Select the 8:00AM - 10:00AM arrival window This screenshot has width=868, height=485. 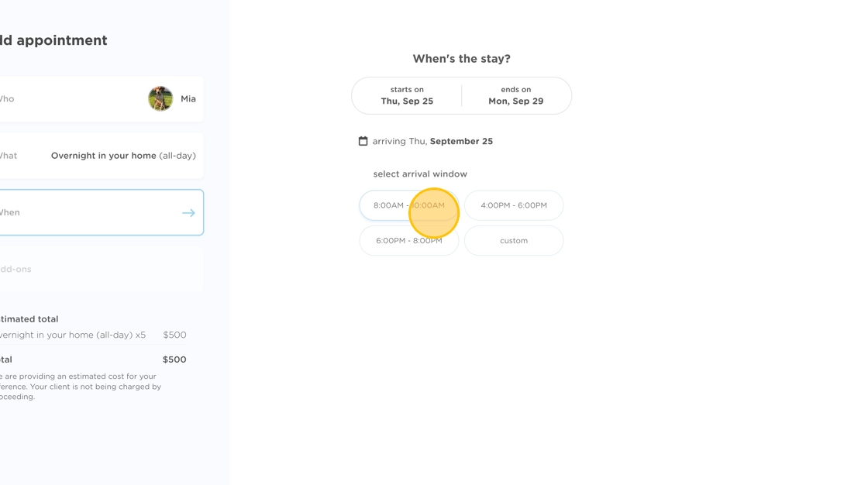click(x=408, y=205)
